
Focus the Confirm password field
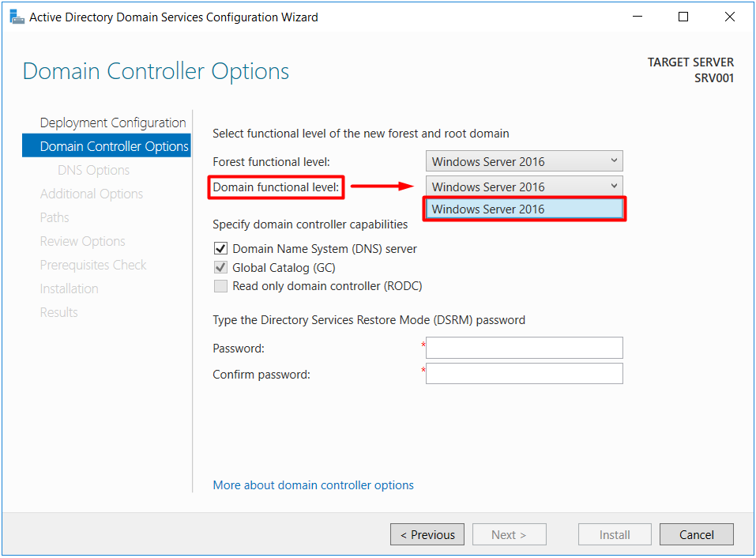tap(524, 373)
